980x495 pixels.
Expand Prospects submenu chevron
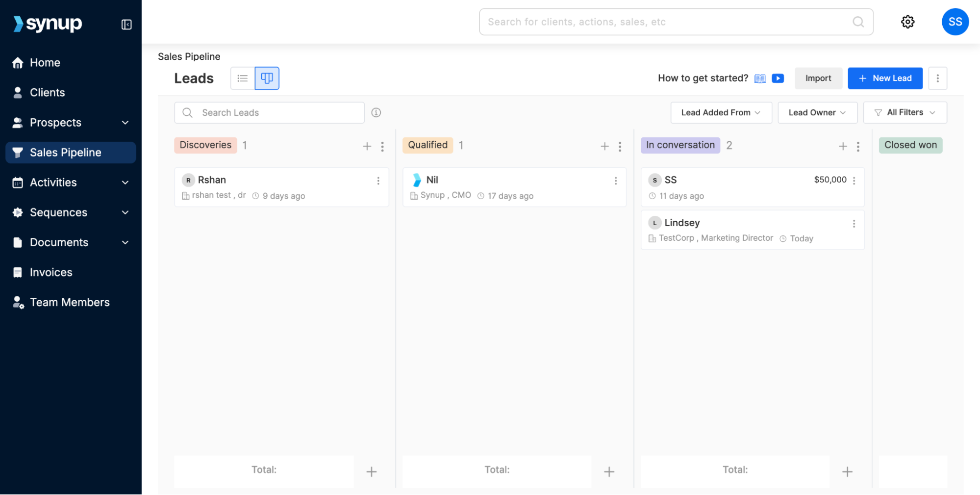(x=125, y=123)
